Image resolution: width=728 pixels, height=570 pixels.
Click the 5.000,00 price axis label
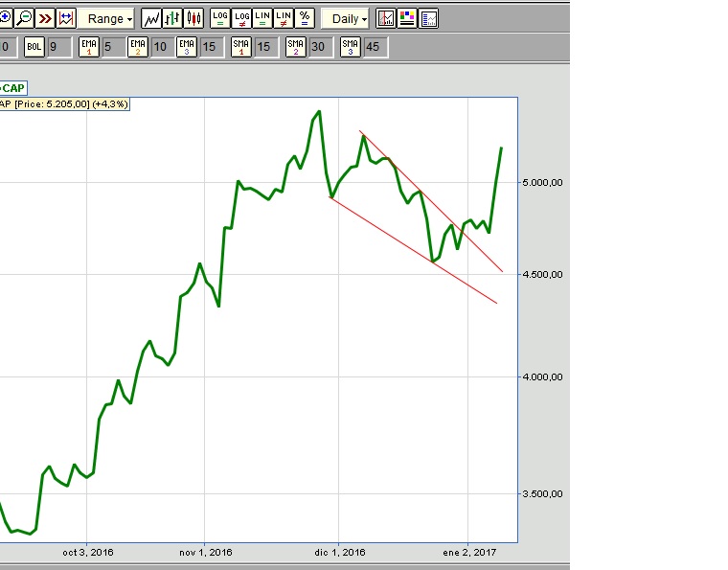pos(542,182)
